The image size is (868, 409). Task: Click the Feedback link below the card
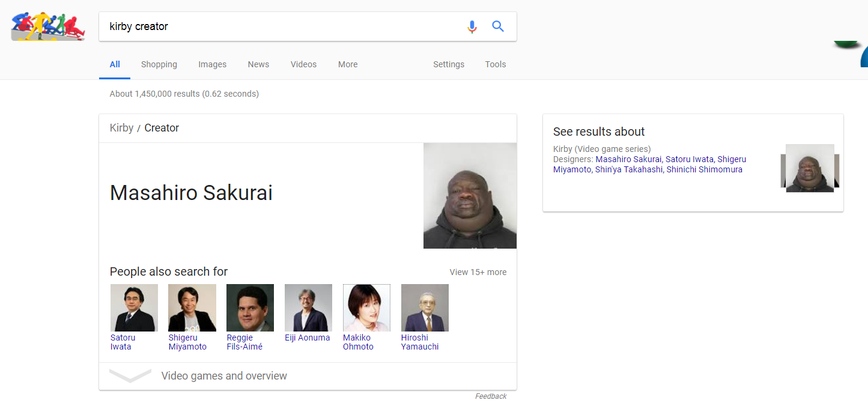[x=491, y=396]
